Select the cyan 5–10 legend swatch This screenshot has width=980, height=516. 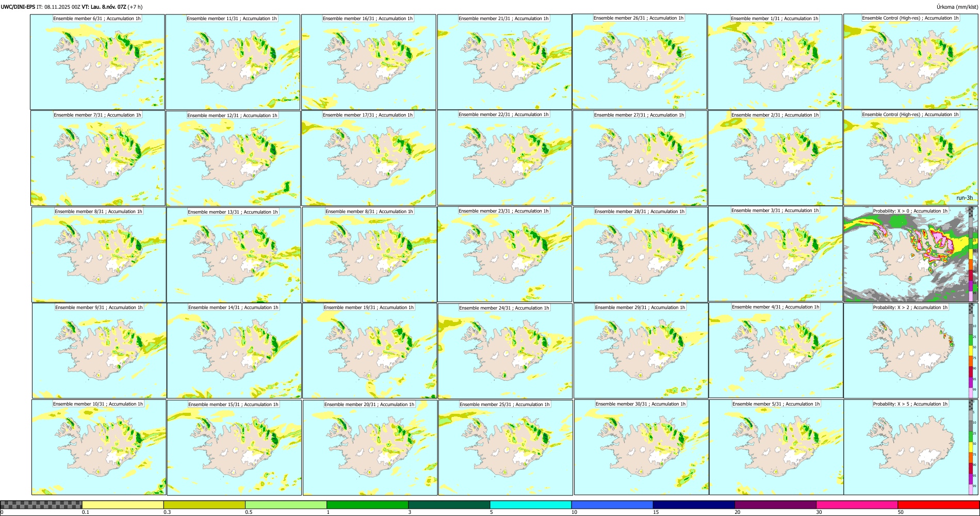(x=531, y=505)
